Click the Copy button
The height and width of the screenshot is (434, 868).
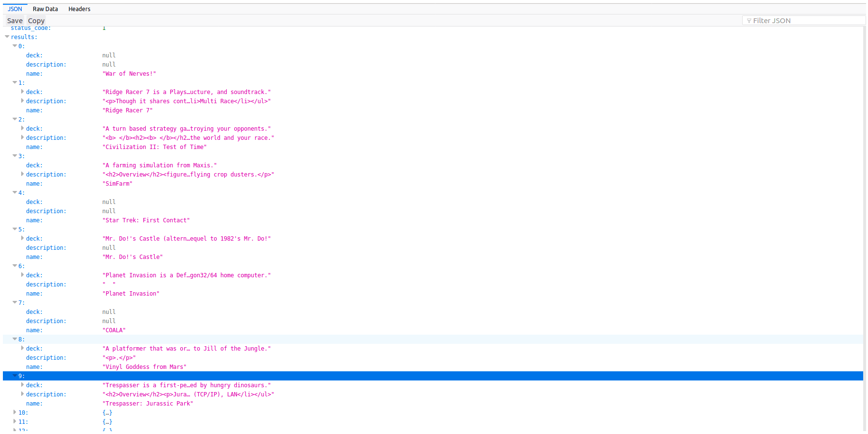(36, 21)
